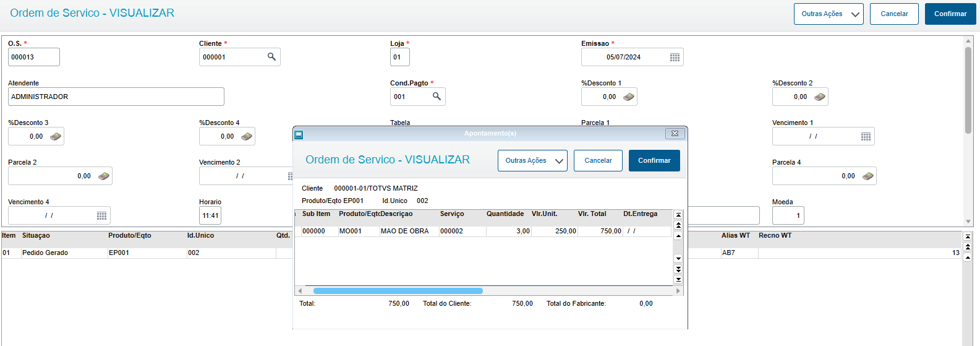Open calculator for %Desconto 4
980x346 pixels.
247,136
